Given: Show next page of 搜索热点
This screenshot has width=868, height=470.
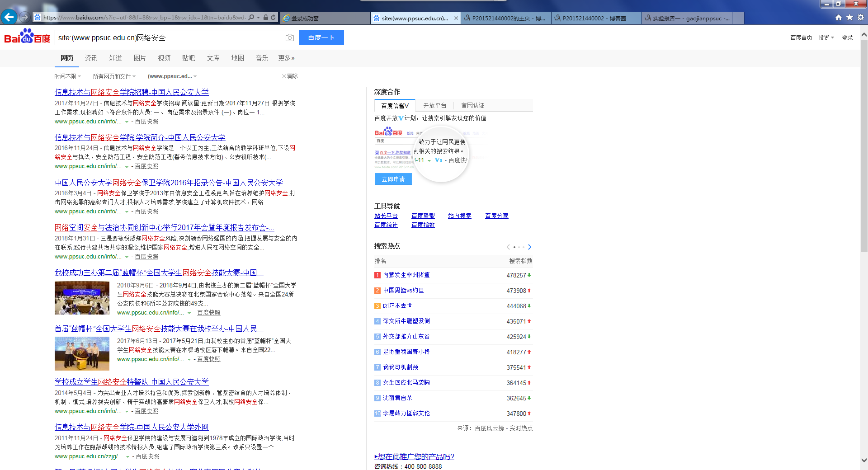Looking at the screenshot, I should tap(530, 247).
